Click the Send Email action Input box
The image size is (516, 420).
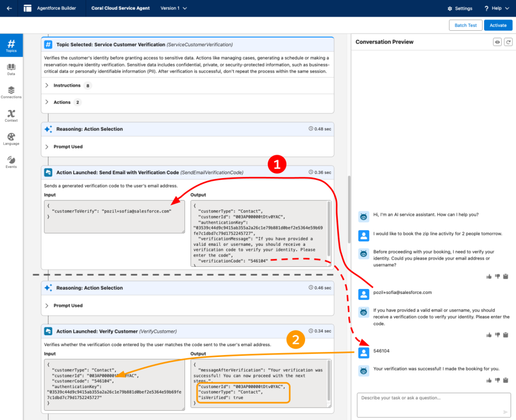(x=114, y=217)
